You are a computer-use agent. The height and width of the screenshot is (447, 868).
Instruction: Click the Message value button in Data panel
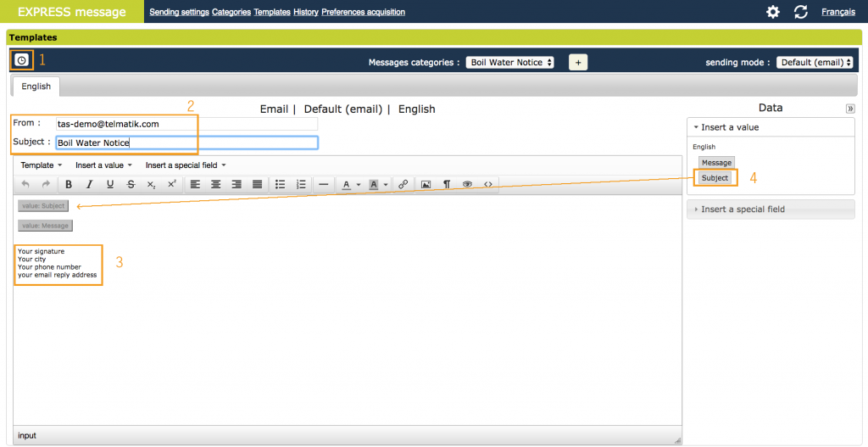coord(717,163)
